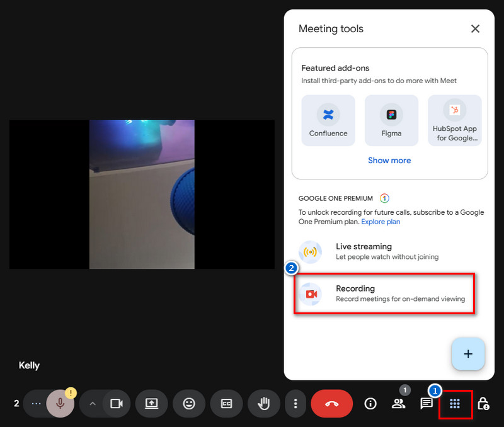Click the Google One logo icon
504x427 pixels.
[384, 198]
